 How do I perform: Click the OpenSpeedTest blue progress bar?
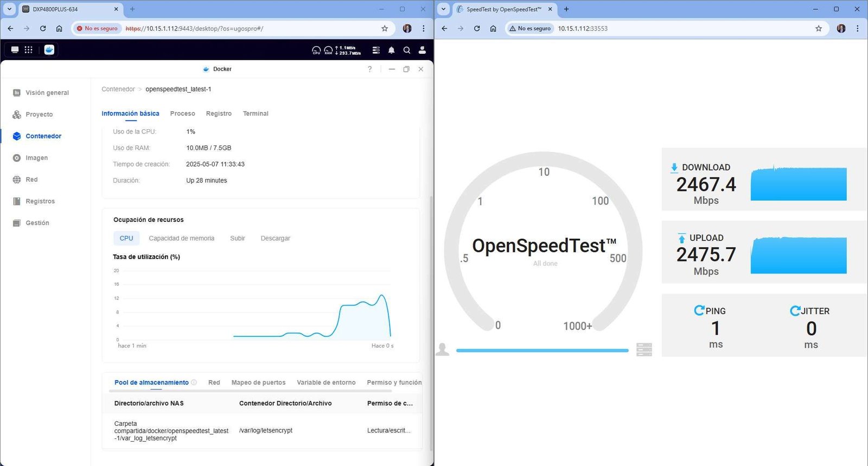[x=542, y=350]
